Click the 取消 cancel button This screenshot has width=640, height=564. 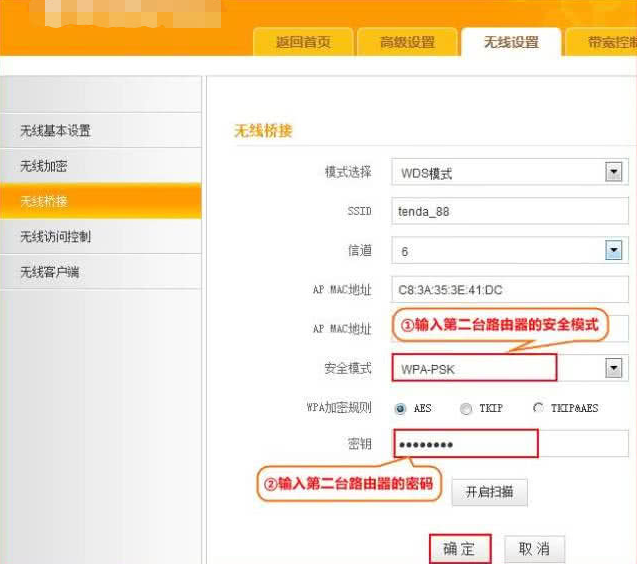tap(534, 549)
